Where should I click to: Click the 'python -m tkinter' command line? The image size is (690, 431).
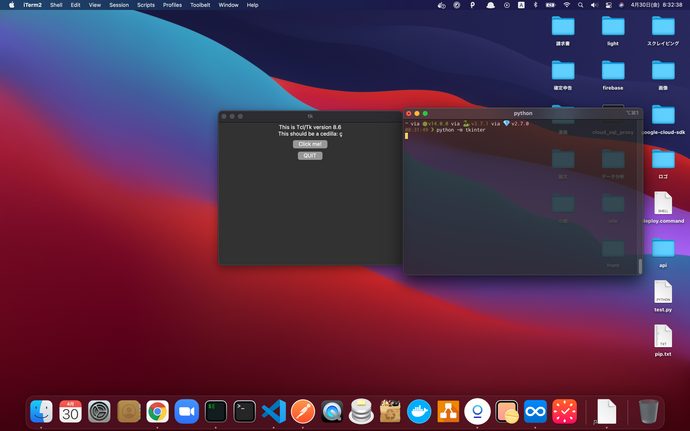[x=460, y=130]
